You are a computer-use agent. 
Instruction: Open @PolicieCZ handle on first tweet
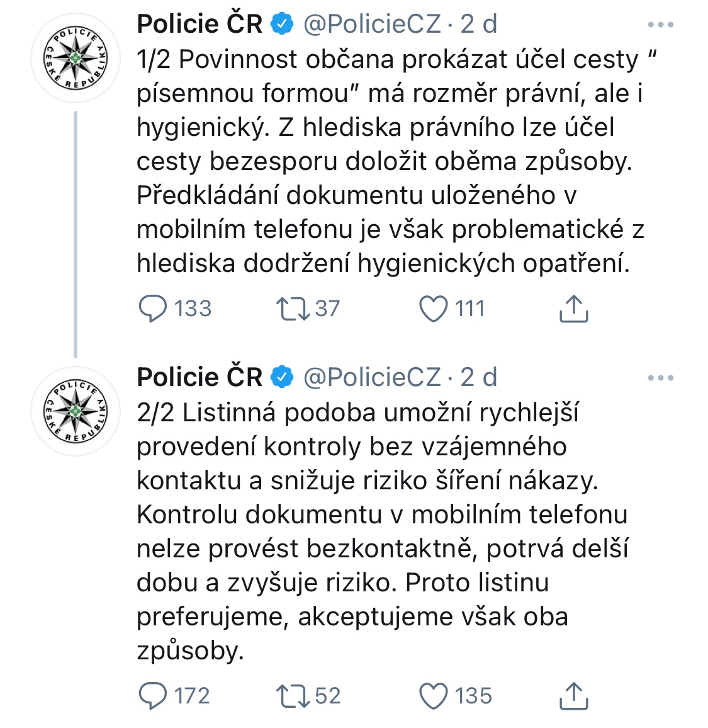pos(372,24)
